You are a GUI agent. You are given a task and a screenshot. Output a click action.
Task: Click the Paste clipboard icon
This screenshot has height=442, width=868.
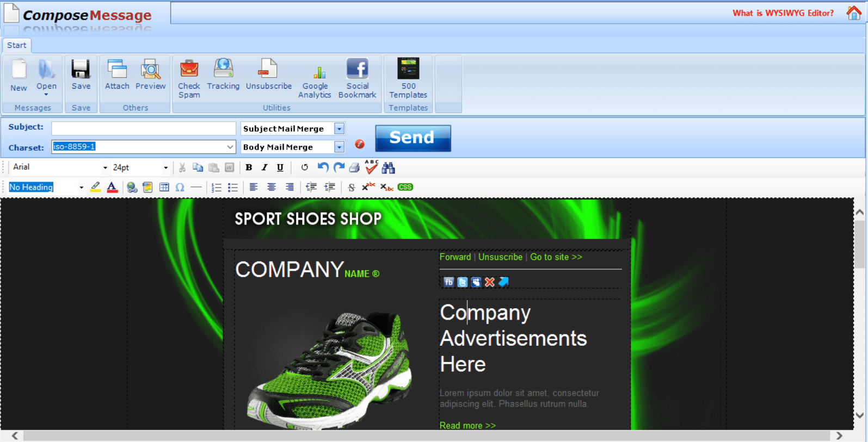[214, 168]
